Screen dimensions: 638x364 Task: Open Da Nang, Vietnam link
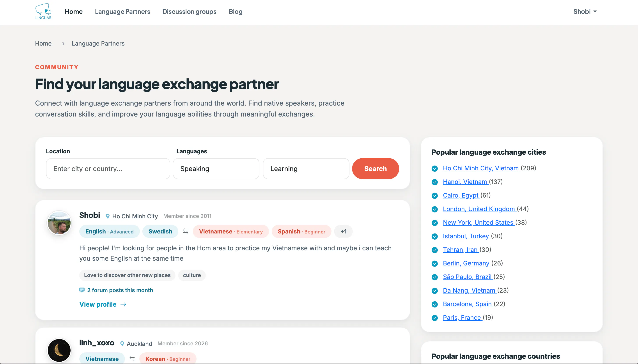[x=470, y=290]
